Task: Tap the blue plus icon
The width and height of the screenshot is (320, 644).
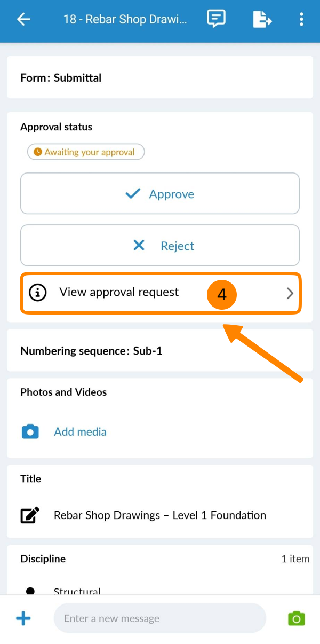Action: click(x=23, y=619)
